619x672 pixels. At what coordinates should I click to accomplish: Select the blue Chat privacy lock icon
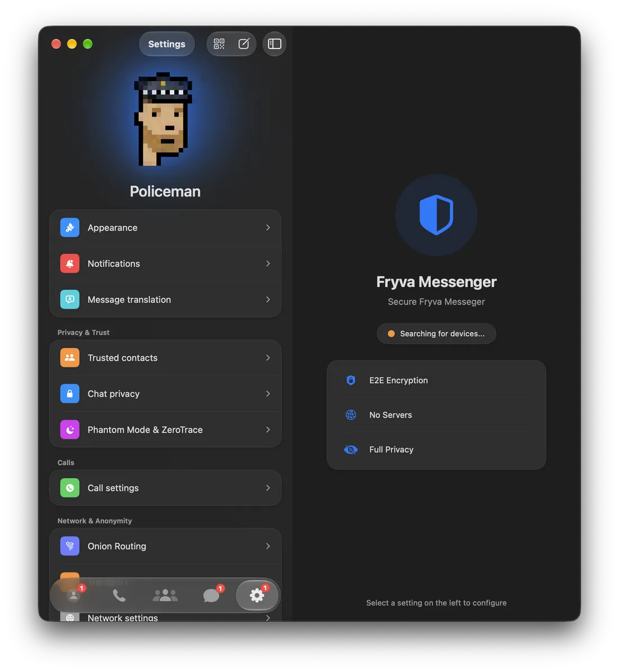(x=70, y=394)
